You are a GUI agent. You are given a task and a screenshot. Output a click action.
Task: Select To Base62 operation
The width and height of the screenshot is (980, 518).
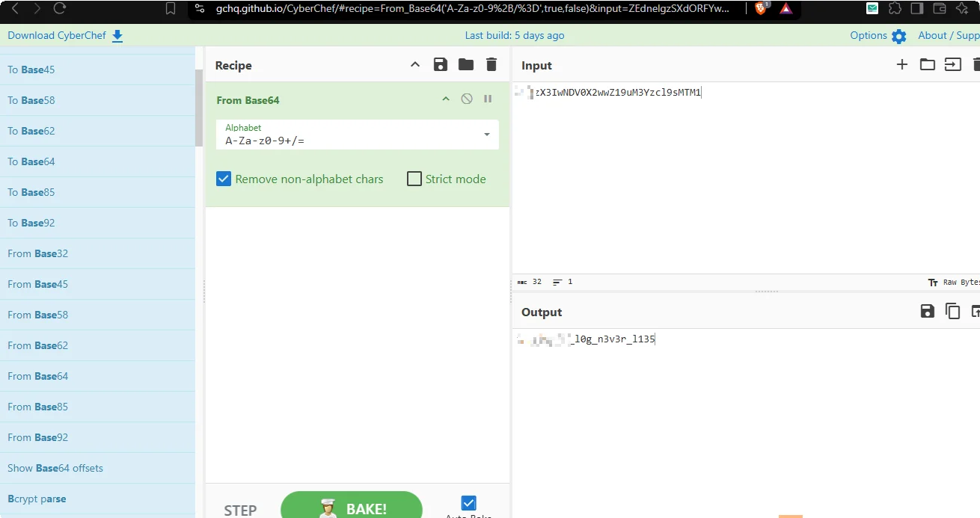tap(97, 131)
